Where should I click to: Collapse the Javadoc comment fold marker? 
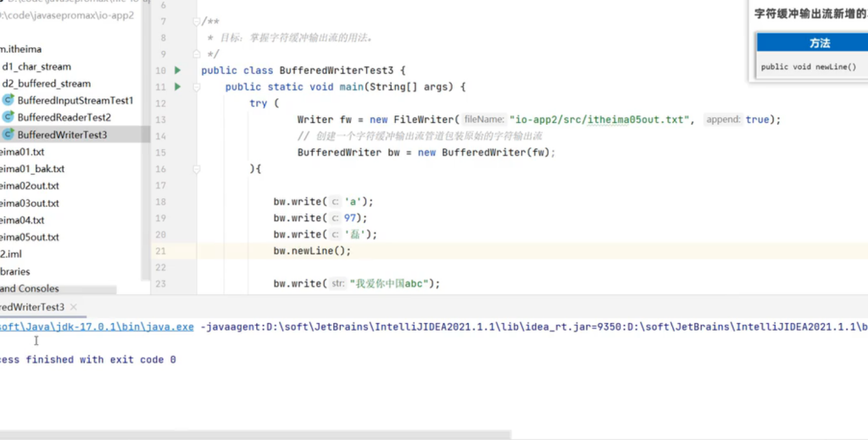point(197,21)
